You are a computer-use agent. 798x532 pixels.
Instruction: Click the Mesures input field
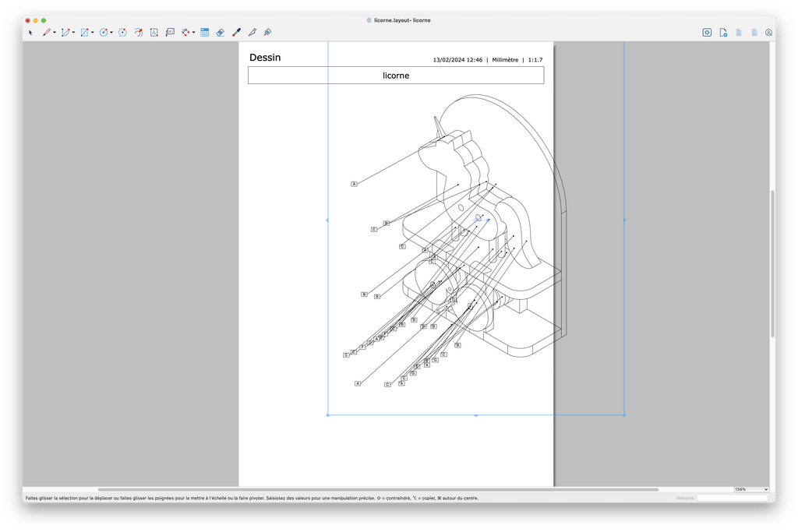click(x=732, y=498)
